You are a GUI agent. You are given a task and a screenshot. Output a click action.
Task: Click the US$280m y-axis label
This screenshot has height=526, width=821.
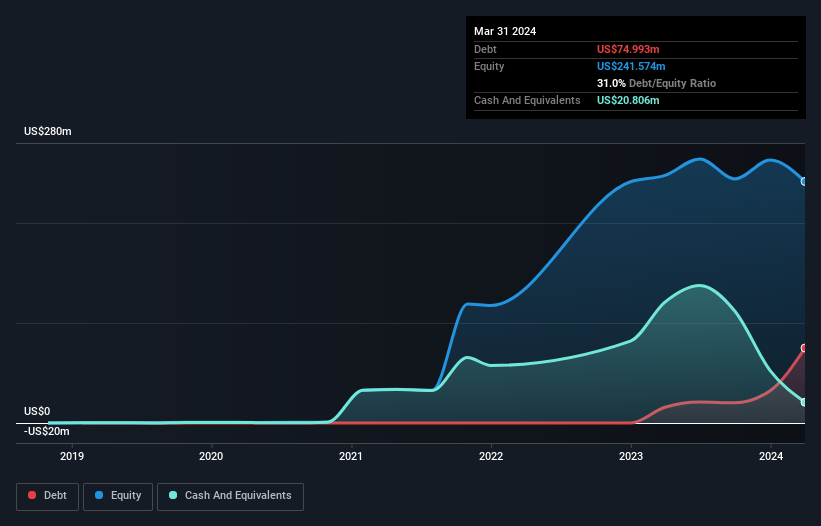48,131
